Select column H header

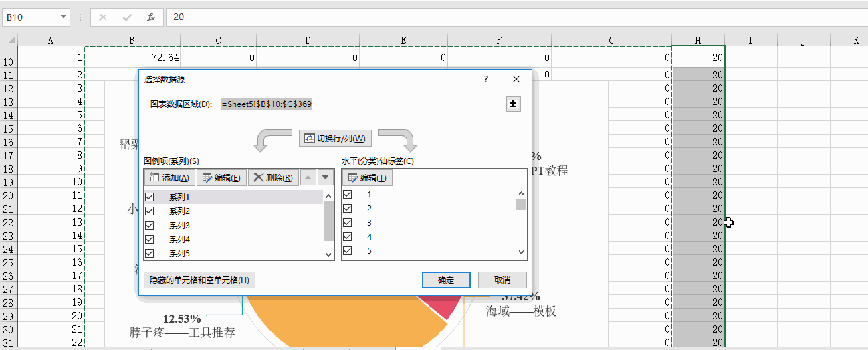click(x=697, y=41)
